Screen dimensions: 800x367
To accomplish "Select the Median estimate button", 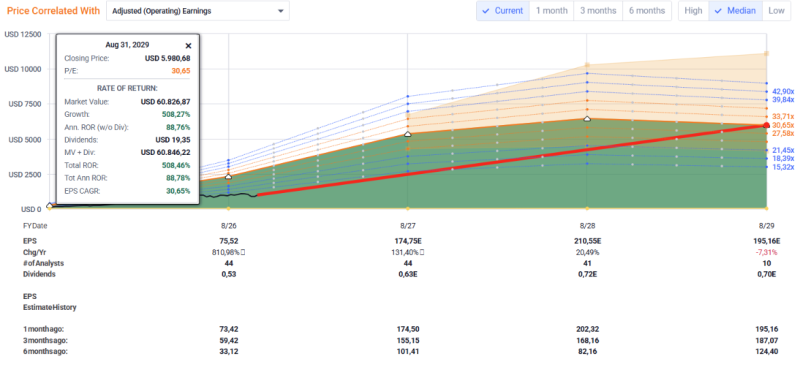I will click(x=735, y=11).
